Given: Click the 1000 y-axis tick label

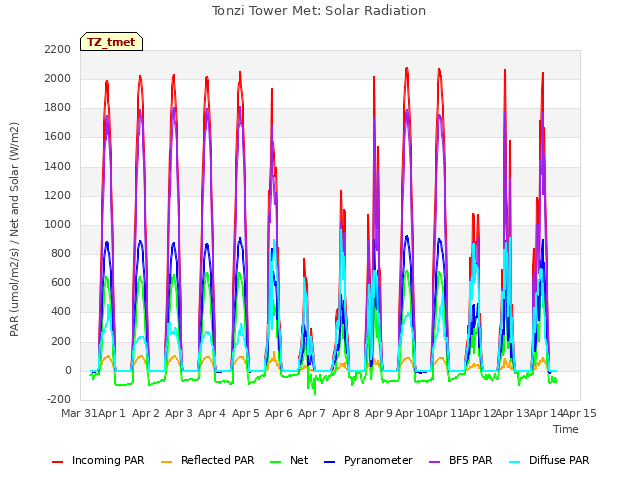Looking at the screenshot, I should pos(58,224).
